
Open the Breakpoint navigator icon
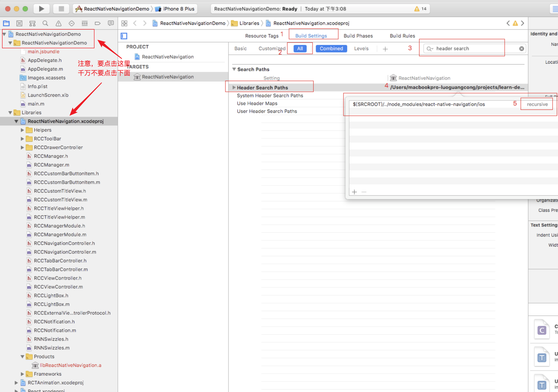point(97,23)
